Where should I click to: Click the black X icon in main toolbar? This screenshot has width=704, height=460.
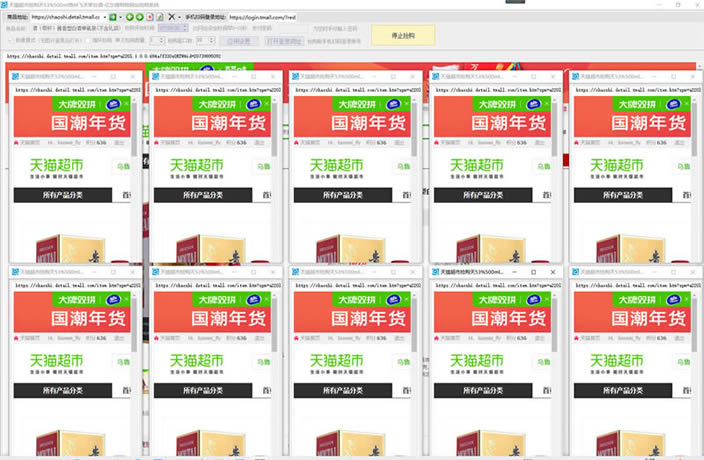[x=171, y=17]
